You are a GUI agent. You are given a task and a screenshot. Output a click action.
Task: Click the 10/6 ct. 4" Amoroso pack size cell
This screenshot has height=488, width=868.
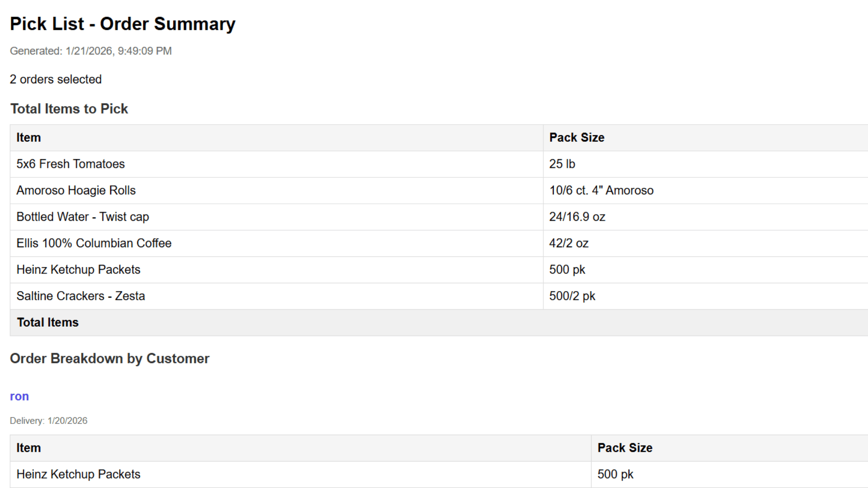[601, 190]
